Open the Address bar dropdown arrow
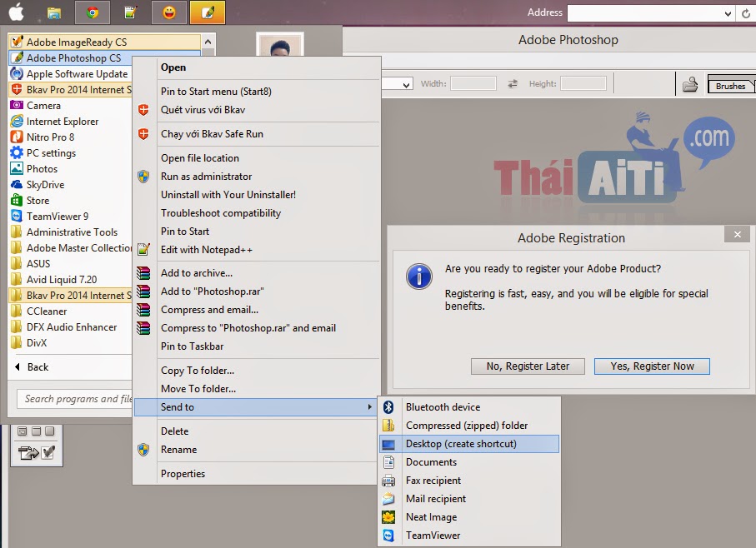The width and height of the screenshot is (756, 548). point(728,13)
